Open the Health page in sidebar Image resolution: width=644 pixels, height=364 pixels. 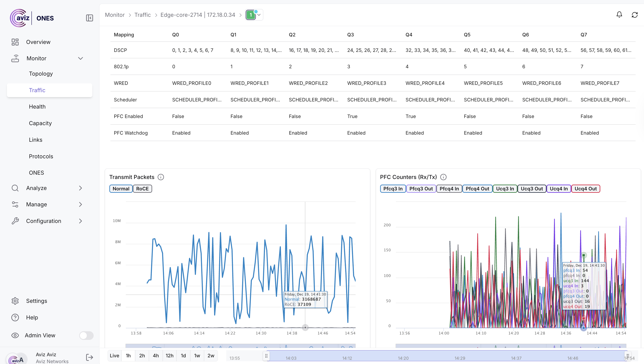point(37,107)
